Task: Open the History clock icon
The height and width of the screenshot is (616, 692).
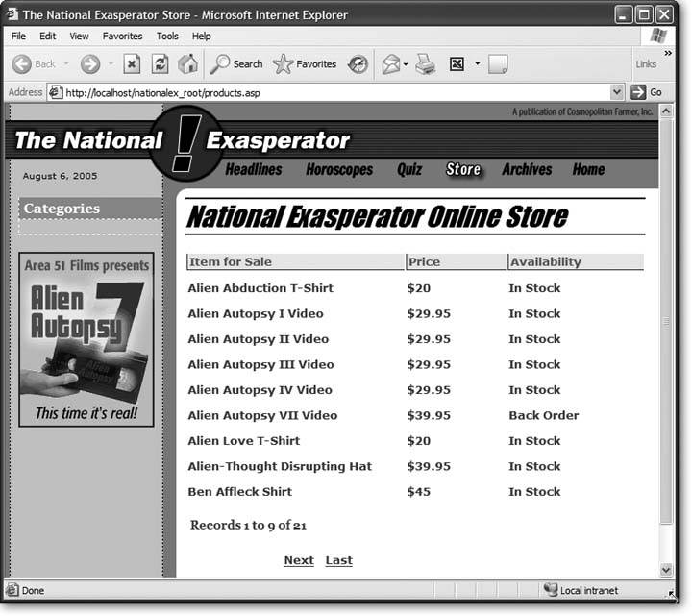Action: [x=358, y=64]
